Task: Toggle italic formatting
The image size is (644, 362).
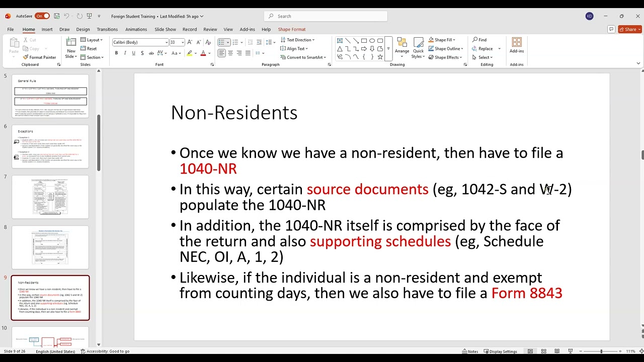Action: point(125,53)
